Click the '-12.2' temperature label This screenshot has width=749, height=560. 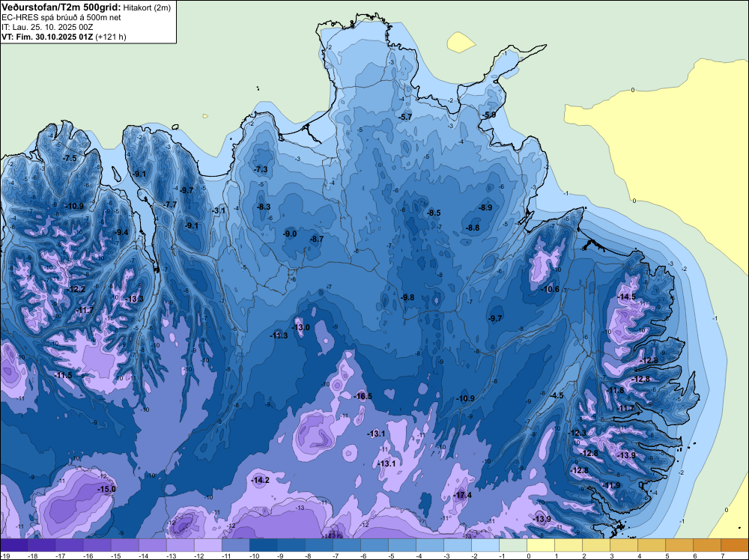pyautogui.click(x=76, y=289)
